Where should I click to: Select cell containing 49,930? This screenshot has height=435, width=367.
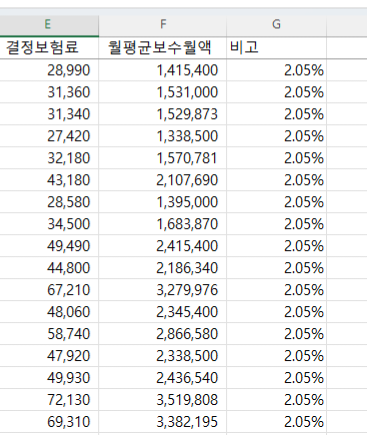pos(49,378)
